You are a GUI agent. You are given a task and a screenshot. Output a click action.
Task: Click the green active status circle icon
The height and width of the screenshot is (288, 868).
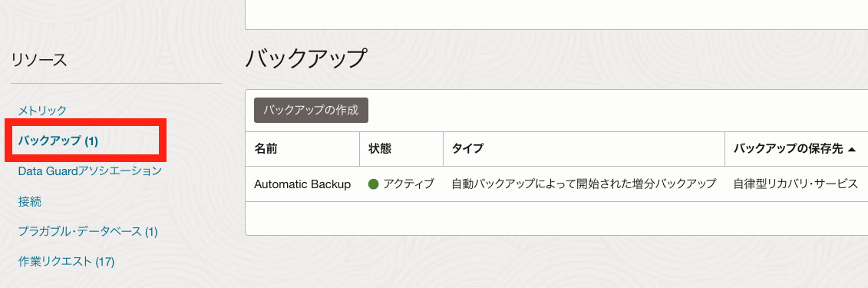tap(373, 184)
